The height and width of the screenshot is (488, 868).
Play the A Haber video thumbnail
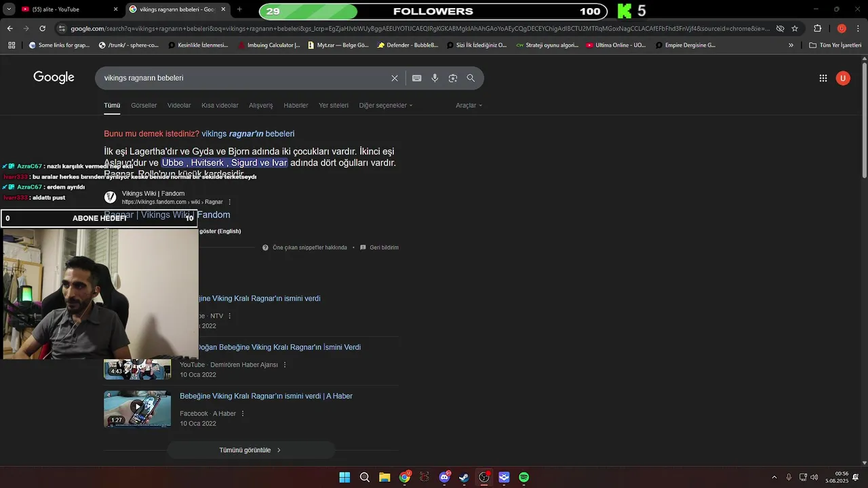click(x=137, y=409)
